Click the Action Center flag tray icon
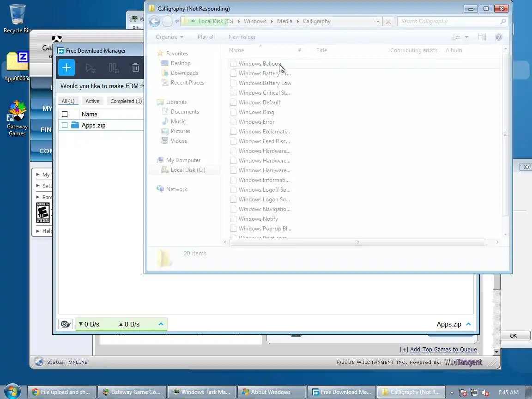 (463, 392)
